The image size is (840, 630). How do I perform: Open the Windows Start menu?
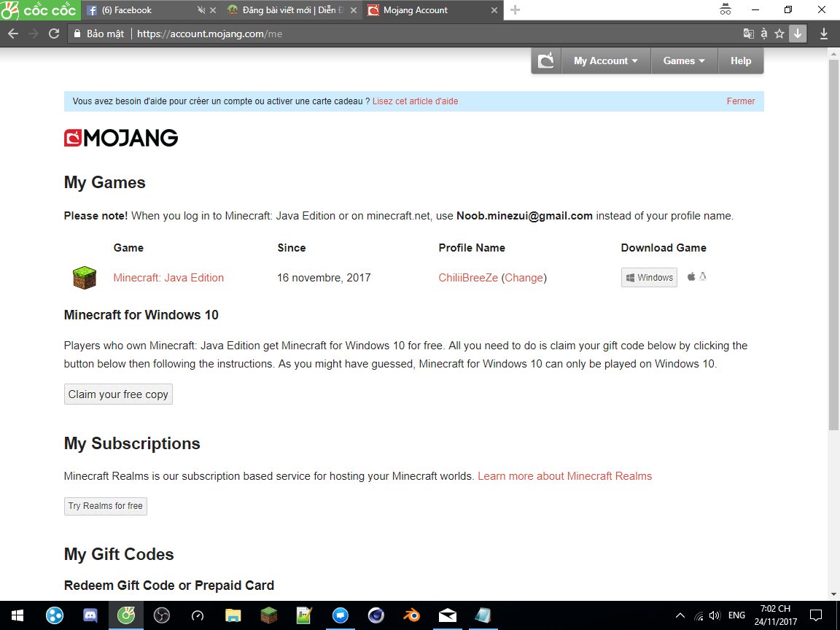(17, 615)
